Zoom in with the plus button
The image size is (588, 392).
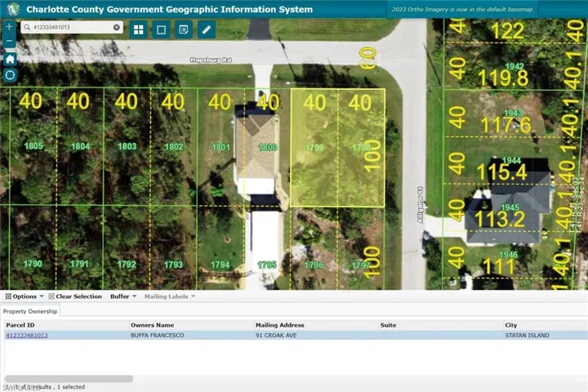[9, 27]
